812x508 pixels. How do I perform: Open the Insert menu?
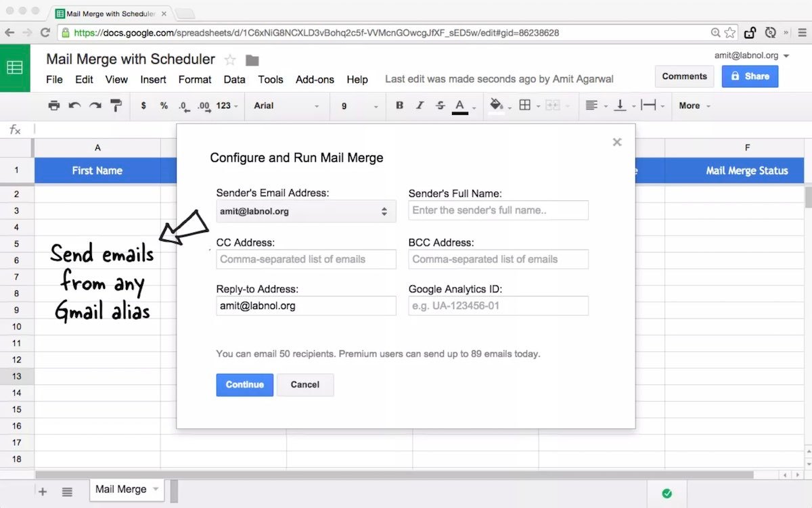[153, 79]
